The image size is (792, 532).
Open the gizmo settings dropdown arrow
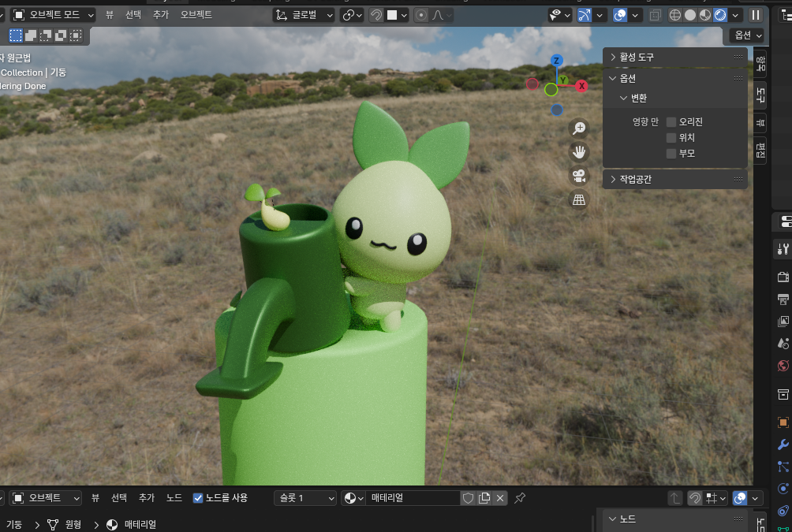(600, 15)
